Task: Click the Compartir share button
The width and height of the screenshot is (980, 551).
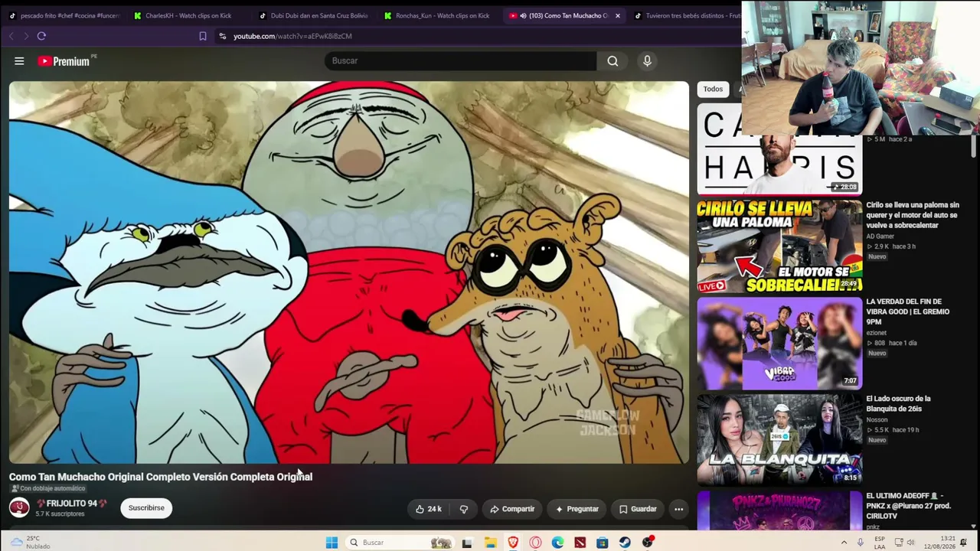Action: coord(512,509)
